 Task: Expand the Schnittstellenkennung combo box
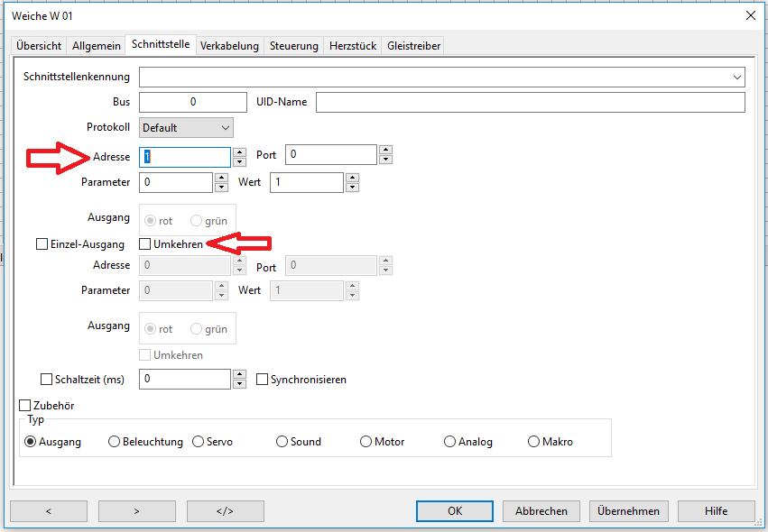click(x=737, y=78)
